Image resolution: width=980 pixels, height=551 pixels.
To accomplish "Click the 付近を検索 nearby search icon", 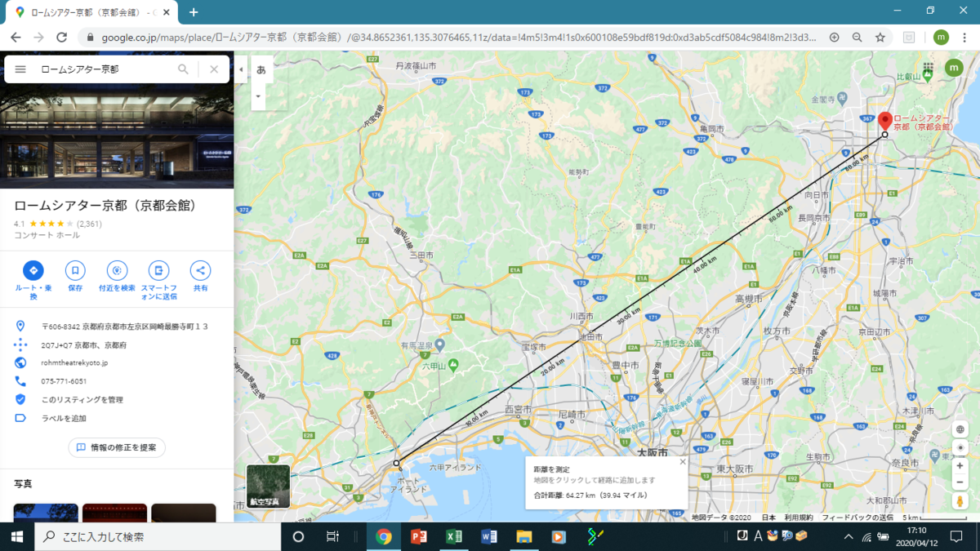I will coord(117,270).
